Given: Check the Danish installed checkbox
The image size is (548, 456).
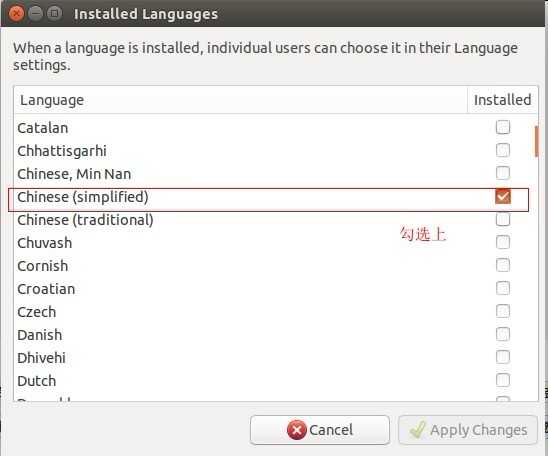Looking at the screenshot, I should 503,334.
